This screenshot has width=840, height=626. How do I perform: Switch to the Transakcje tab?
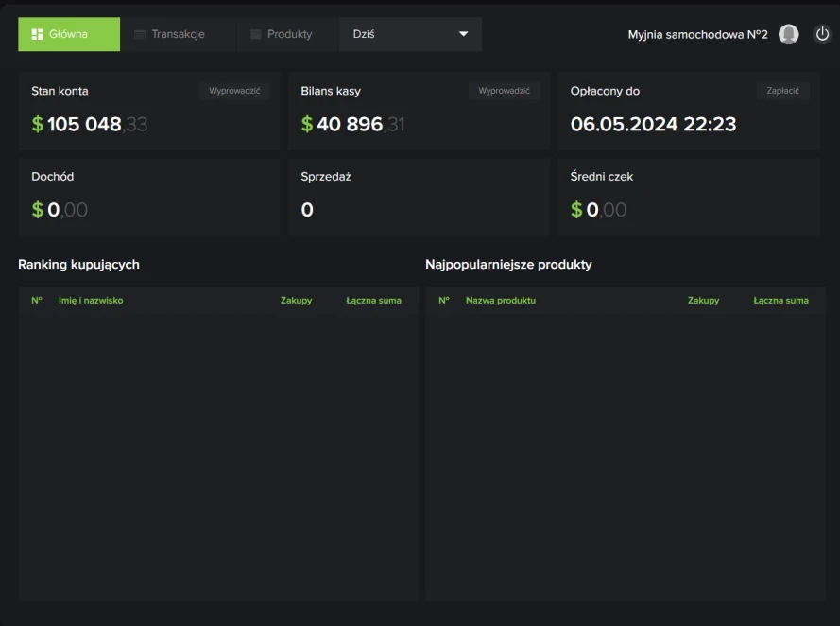(177, 34)
